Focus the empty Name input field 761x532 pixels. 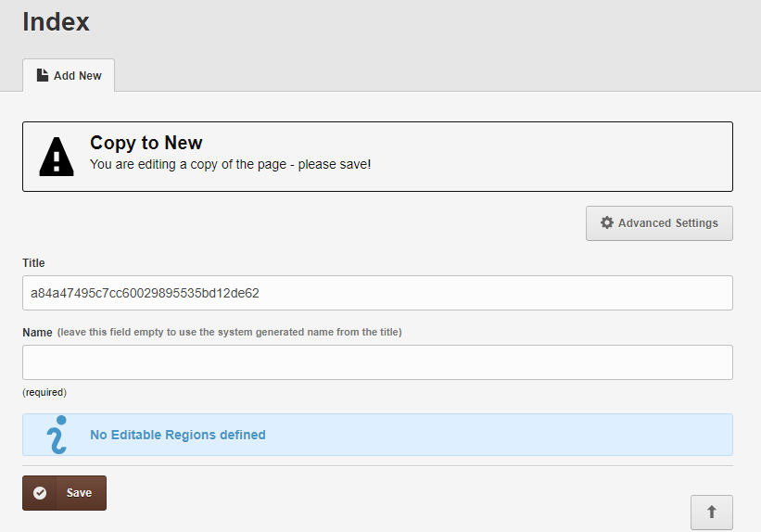click(377, 362)
